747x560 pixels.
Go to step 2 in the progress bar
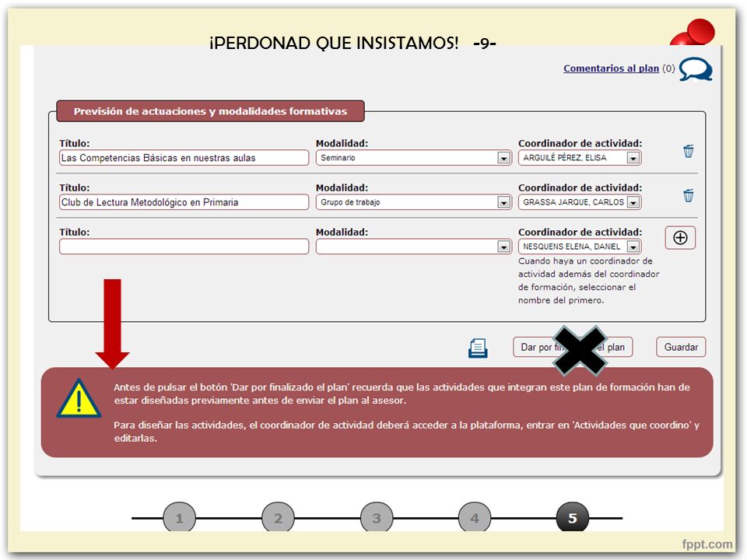coord(278,518)
